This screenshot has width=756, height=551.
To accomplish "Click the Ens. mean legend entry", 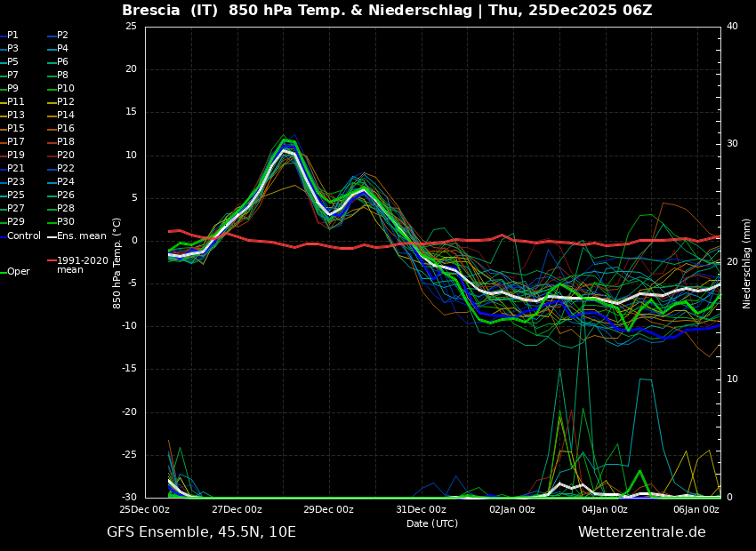I will pos(81,236).
